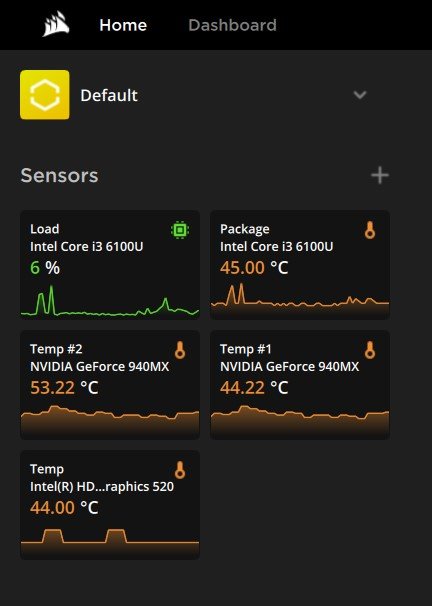Image resolution: width=432 pixels, height=606 pixels.
Task: Switch to the Dashboard tab
Action: tap(232, 26)
